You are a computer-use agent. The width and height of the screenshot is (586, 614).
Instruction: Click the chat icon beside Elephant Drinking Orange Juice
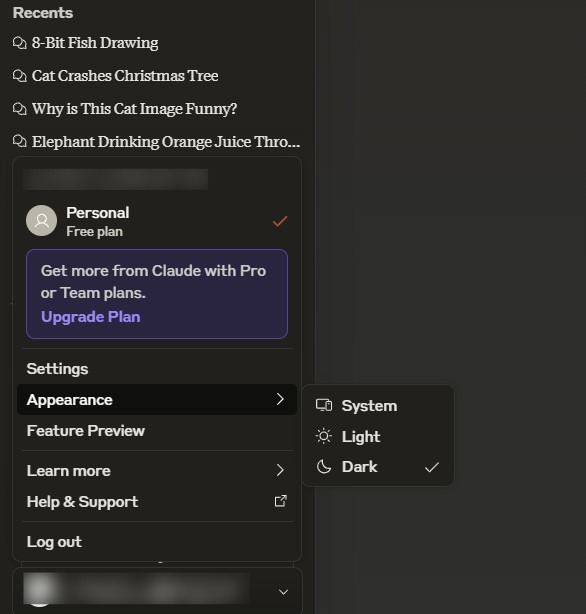[20, 141]
